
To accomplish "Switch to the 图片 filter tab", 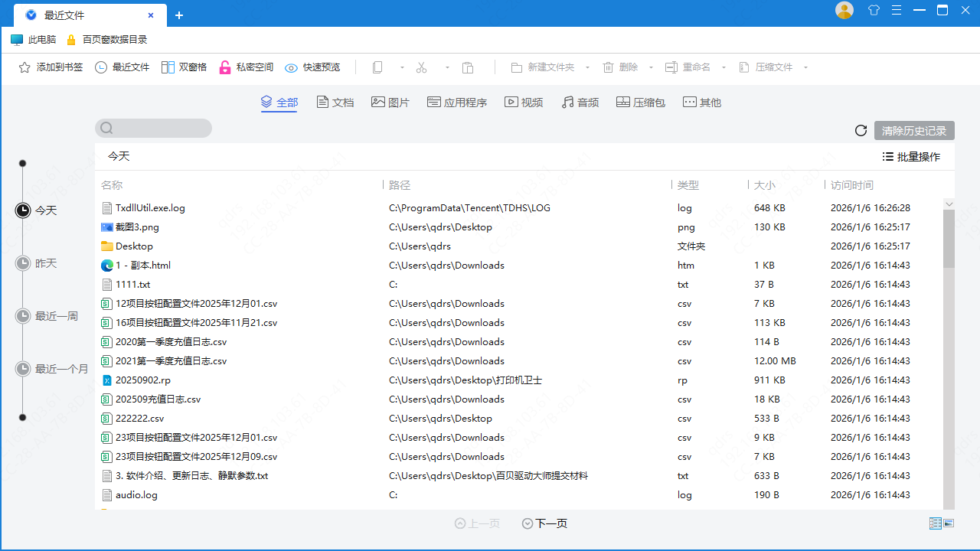I will tap(390, 102).
